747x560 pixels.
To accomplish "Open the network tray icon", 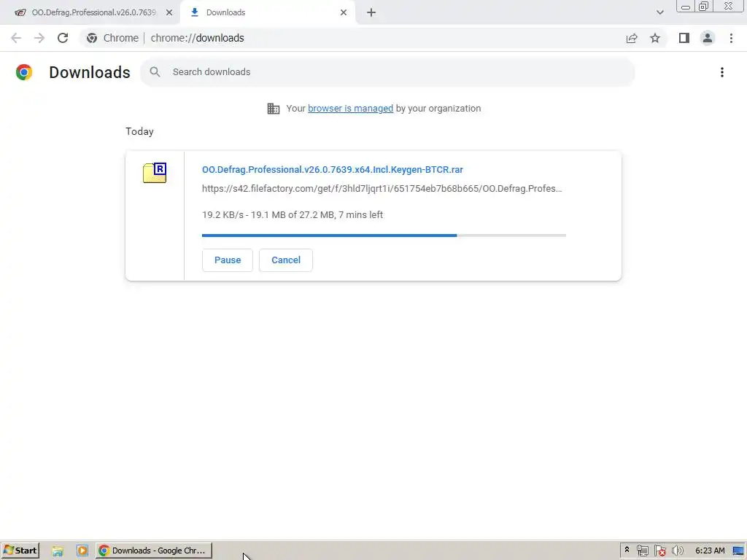I will 643,551.
